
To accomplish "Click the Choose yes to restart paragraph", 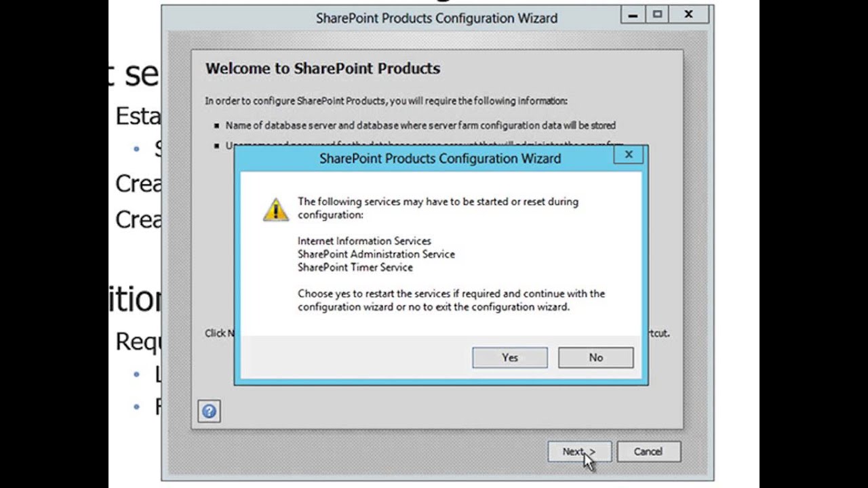I will point(451,300).
